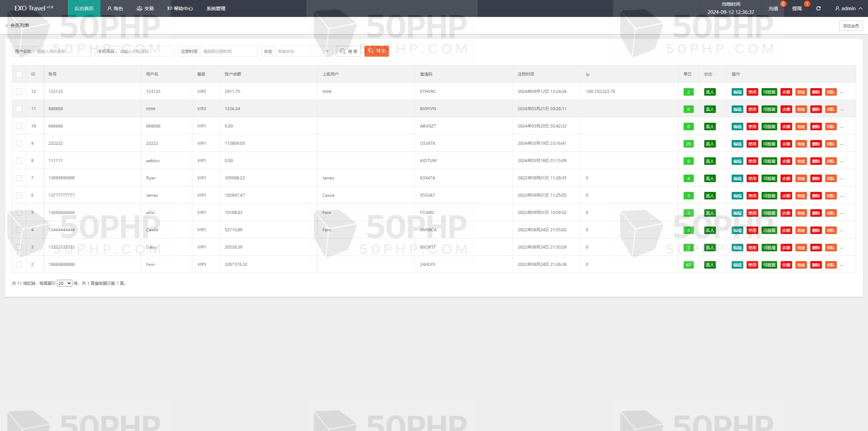
Task: Open the 交易 menu with scales icon
Action: (x=145, y=8)
